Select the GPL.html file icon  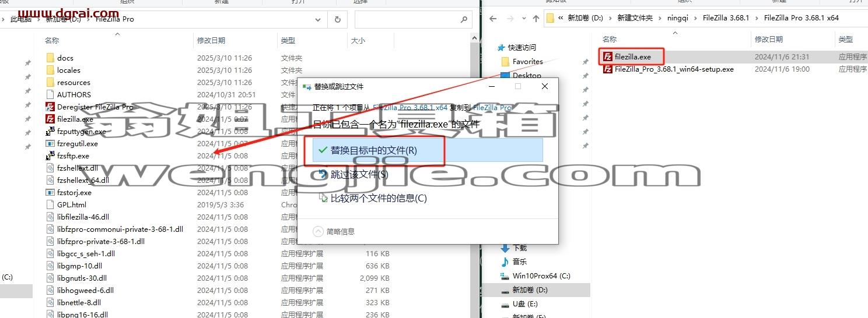pyautogui.click(x=50, y=204)
